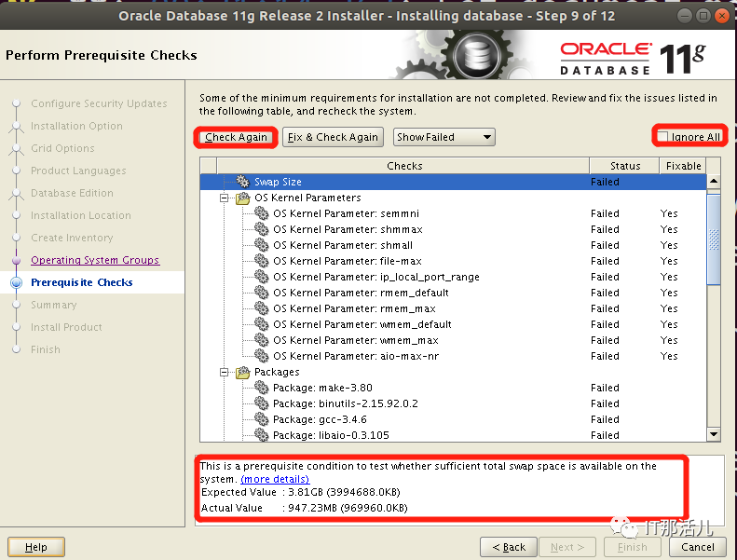This screenshot has width=737, height=560.
Task: Click the gear icon beside shmmax parameter
Action: (x=261, y=229)
